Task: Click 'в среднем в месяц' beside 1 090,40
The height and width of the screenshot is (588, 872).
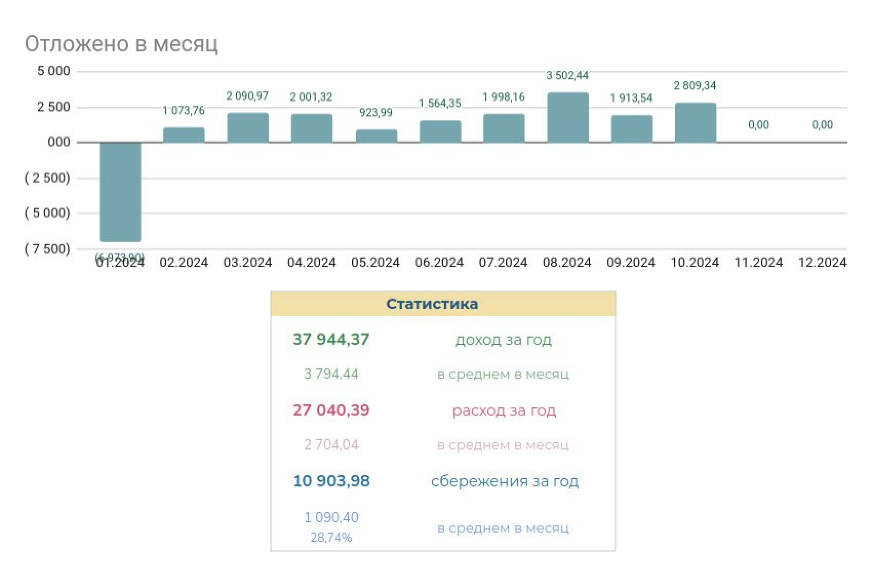Action: point(503,528)
